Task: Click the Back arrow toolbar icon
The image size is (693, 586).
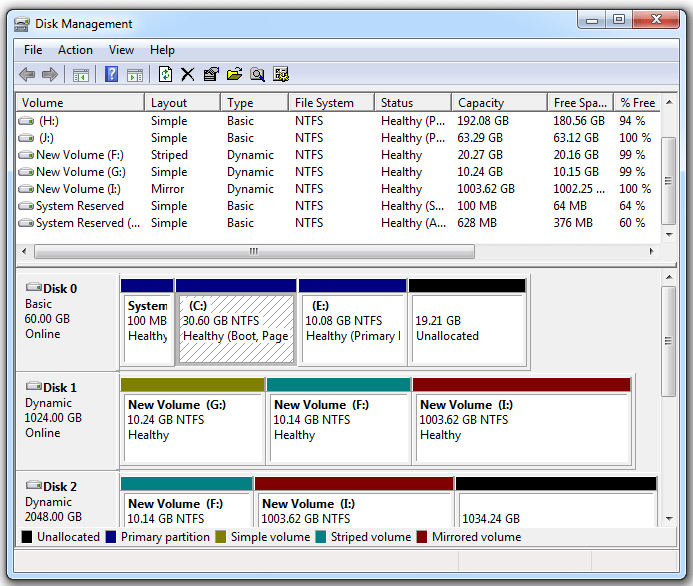Action: click(x=27, y=74)
